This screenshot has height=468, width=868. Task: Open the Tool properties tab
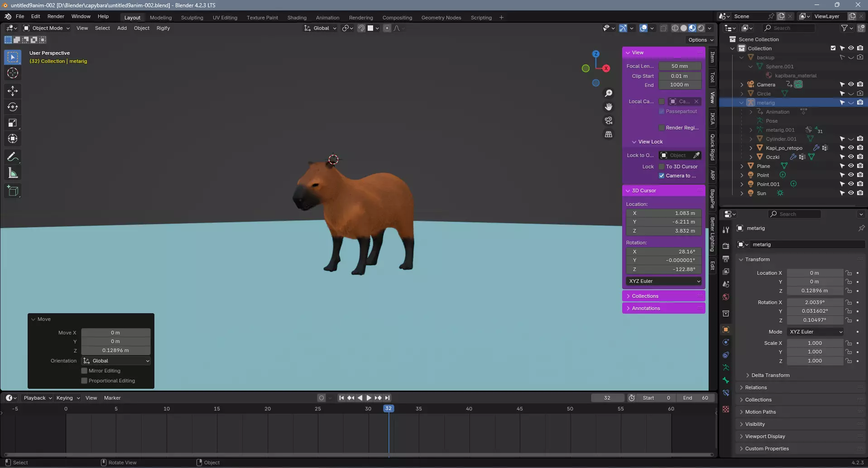click(726, 230)
